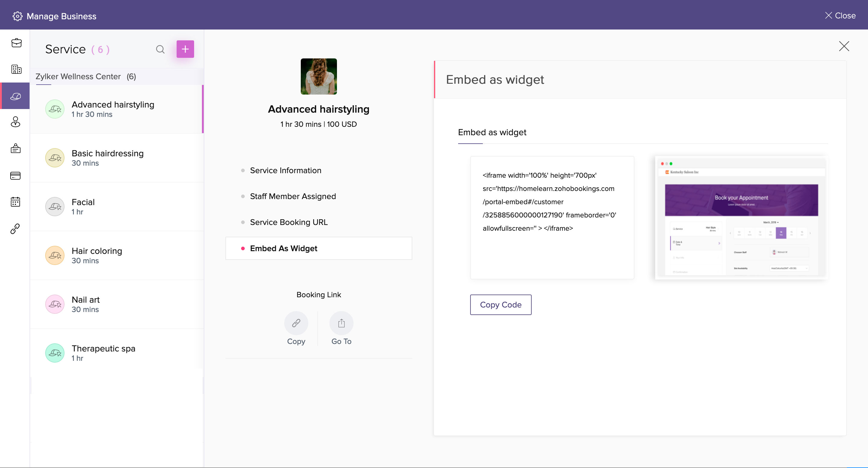The height and width of the screenshot is (468, 868).
Task: Open the Staff Member Assigned section
Action: click(x=292, y=196)
